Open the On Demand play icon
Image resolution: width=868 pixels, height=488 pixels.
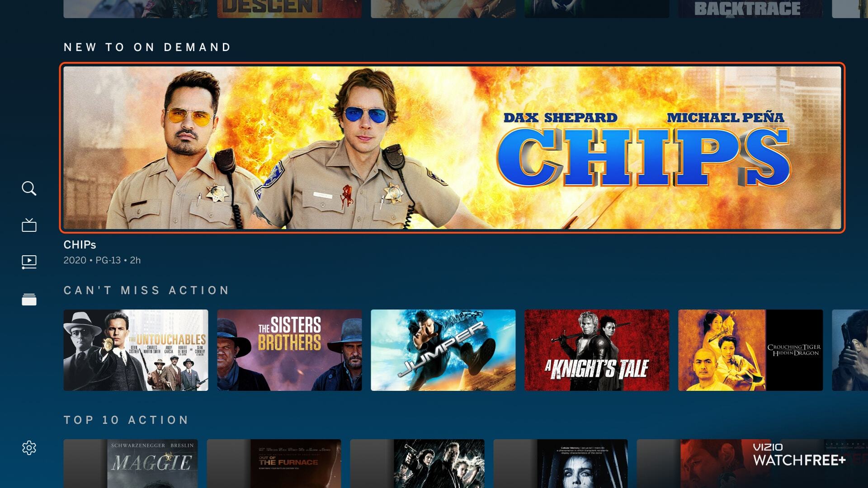[29, 262]
